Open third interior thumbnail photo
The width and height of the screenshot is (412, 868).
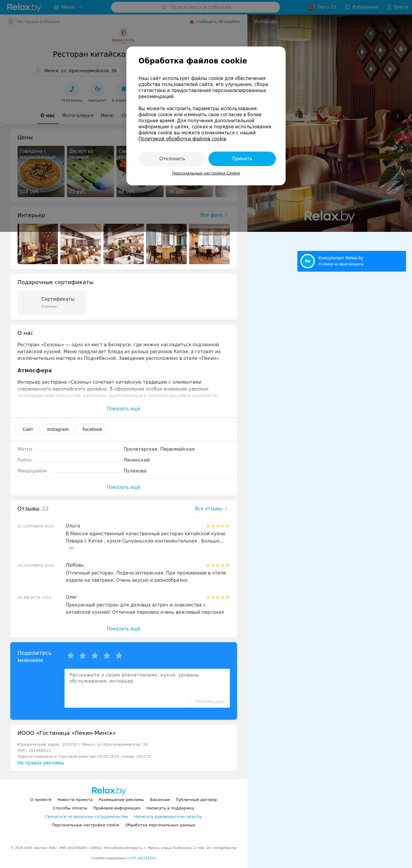click(124, 244)
